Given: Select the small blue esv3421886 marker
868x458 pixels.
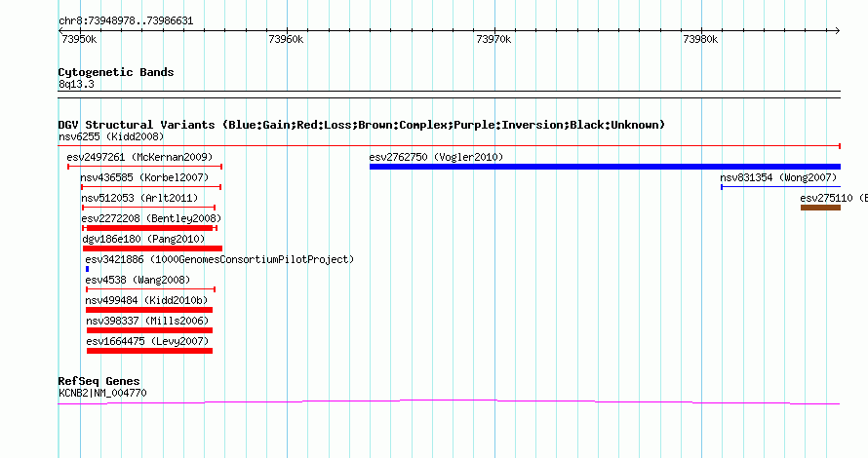Looking at the screenshot, I should (87, 269).
